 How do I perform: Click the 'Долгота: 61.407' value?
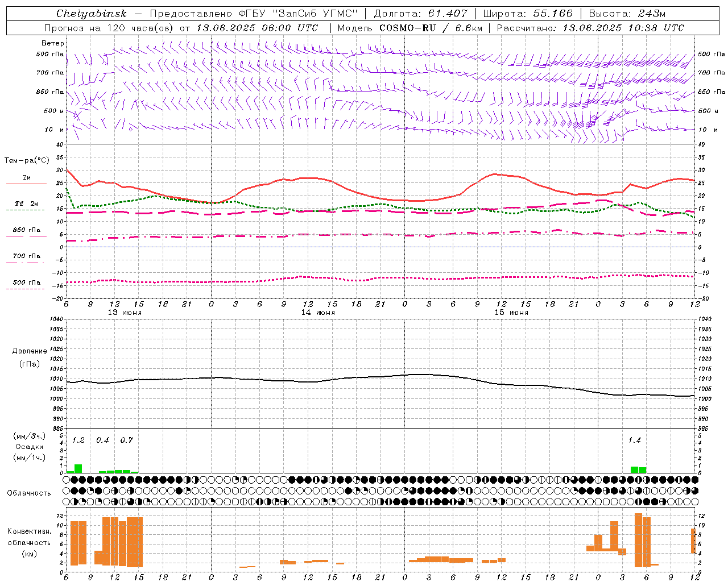[x=420, y=14]
